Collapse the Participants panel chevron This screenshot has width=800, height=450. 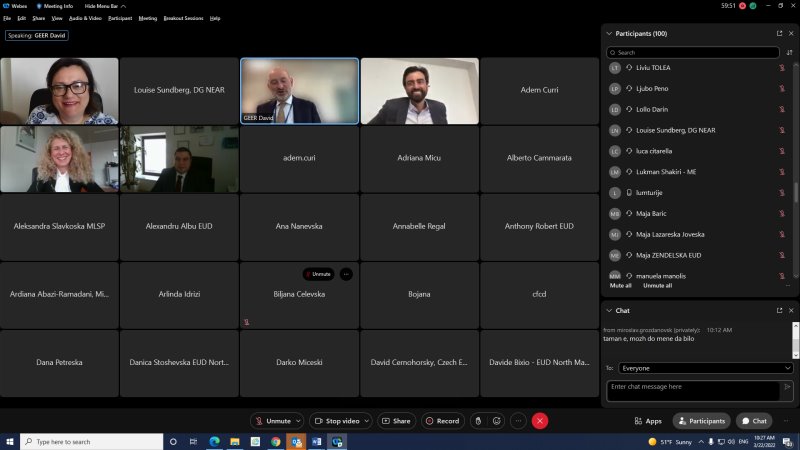[x=609, y=34]
